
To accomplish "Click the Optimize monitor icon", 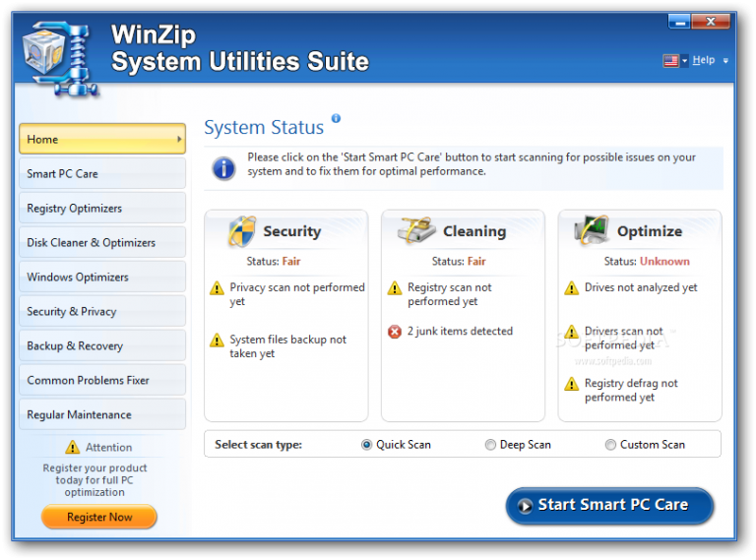I will [x=591, y=230].
